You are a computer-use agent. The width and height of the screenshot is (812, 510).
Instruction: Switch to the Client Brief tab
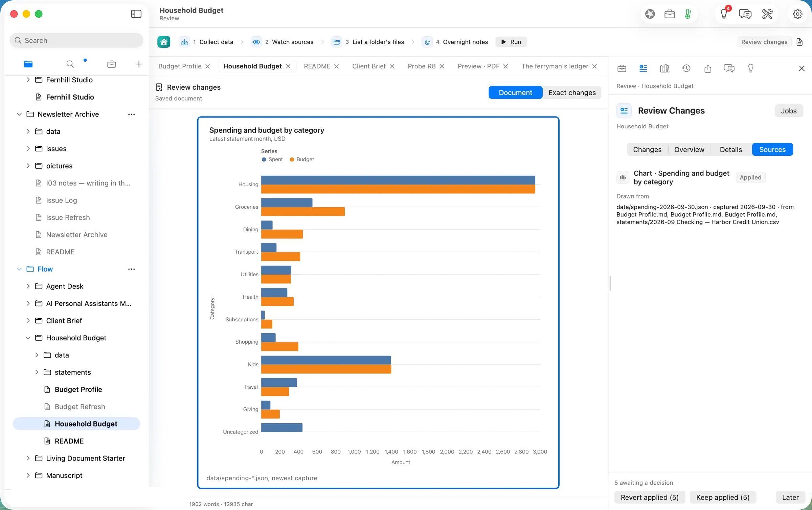[x=369, y=66]
